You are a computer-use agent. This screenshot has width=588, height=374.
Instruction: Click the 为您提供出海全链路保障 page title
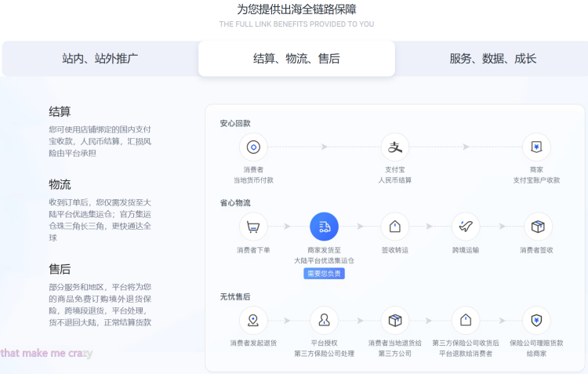coord(296,9)
